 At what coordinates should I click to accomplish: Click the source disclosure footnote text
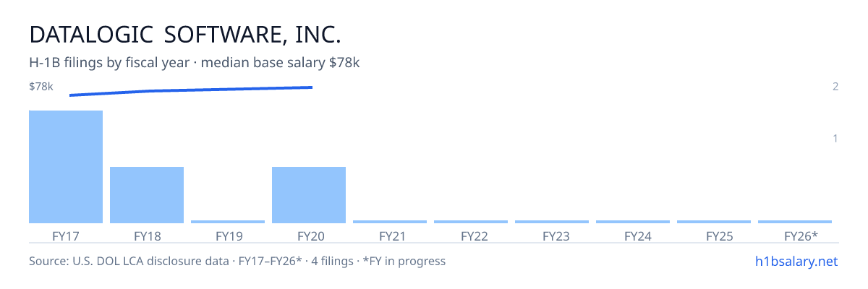(237, 261)
